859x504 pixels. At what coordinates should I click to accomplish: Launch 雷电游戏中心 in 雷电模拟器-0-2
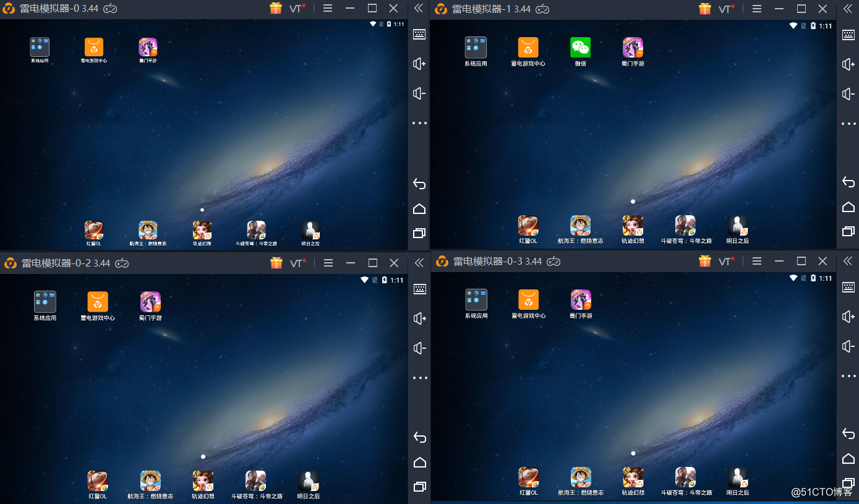click(98, 302)
